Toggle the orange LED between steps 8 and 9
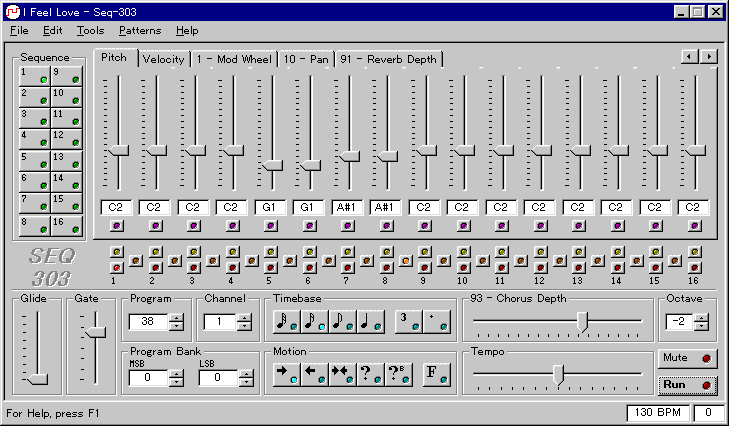The height and width of the screenshot is (426, 729). (x=405, y=261)
